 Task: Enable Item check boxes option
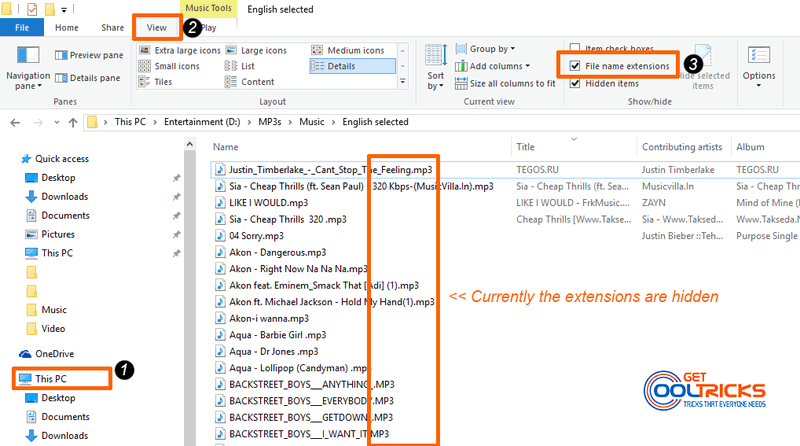point(575,48)
